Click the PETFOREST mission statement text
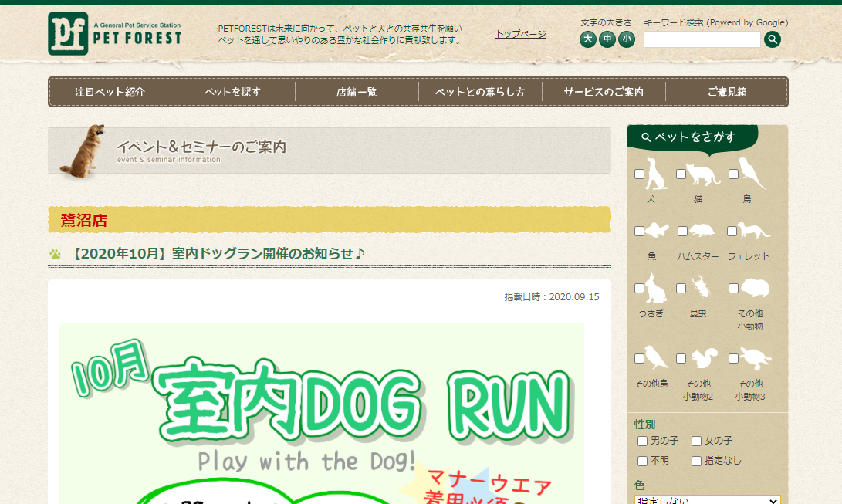Image resolution: width=842 pixels, height=504 pixels. (x=340, y=35)
